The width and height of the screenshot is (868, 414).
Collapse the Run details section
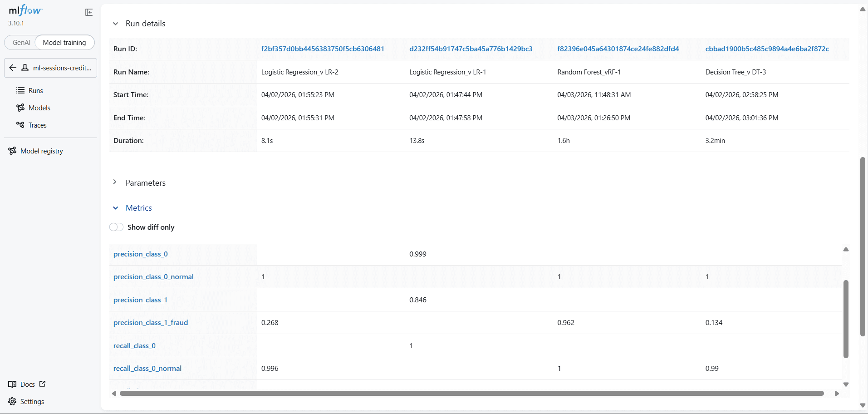(115, 24)
